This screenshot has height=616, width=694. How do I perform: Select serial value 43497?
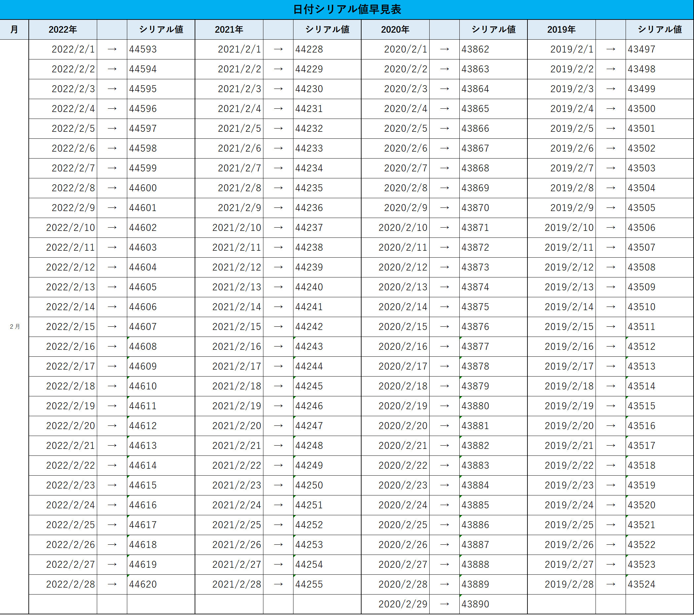coord(660,50)
